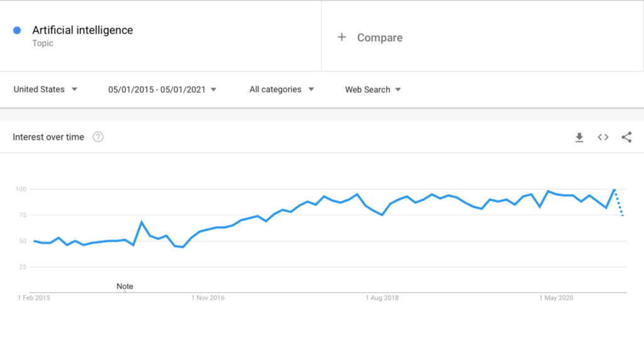This screenshot has height=340, width=644.
Task: Click the 1 Aug 2018 axis label
Action: tap(382, 298)
